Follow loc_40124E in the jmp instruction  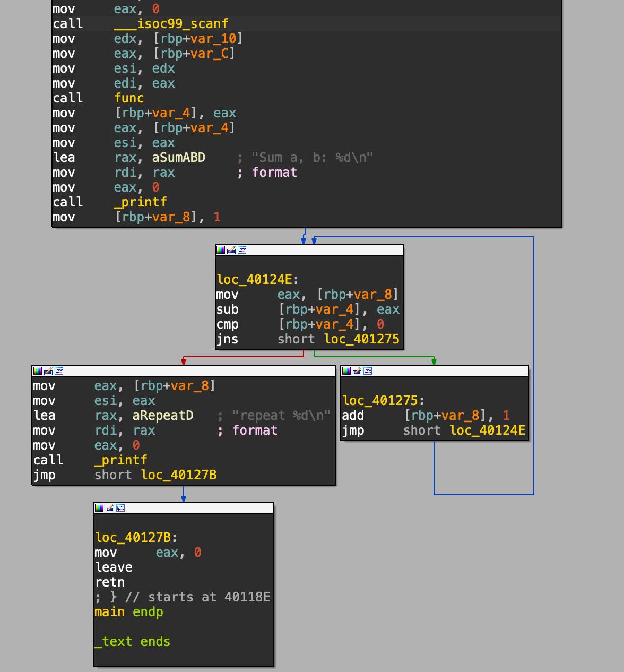pyautogui.click(x=488, y=430)
